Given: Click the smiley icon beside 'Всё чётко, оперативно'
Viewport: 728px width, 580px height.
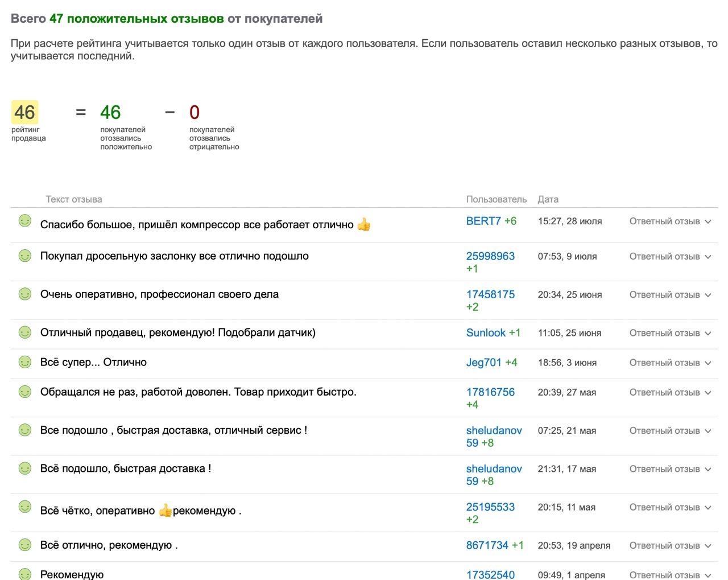Looking at the screenshot, I should pyautogui.click(x=25, y=506).
